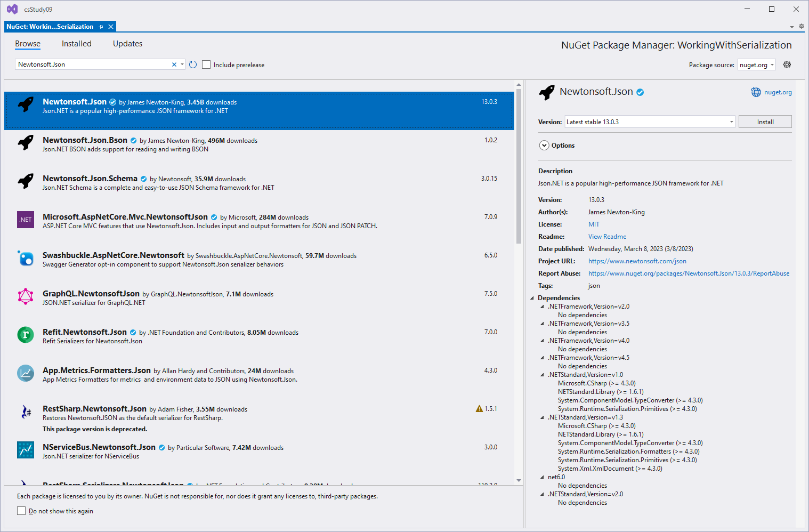Select NServiceBus.Newtonsoft.Json package title
Viewport: 809px width, 532px height.
[x=99, y=447]
